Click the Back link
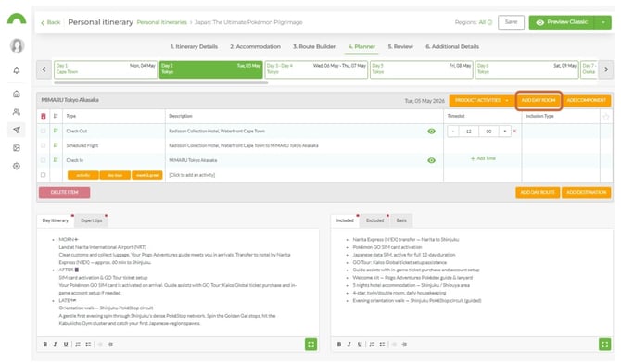621x364 pixels. (x=51, y=22)
